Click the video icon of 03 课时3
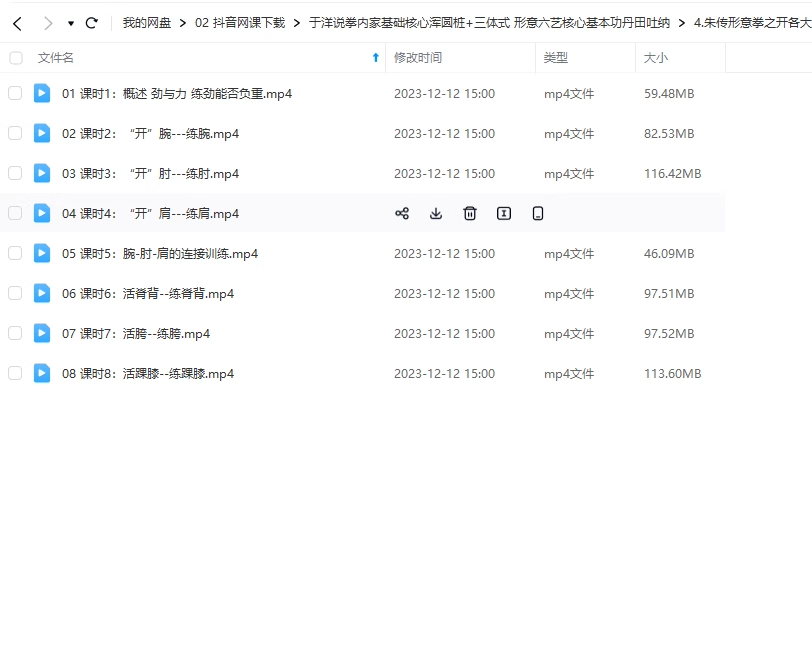Viewport: 812px width, 651px height. pyautogui.click(x=42, y=173)
